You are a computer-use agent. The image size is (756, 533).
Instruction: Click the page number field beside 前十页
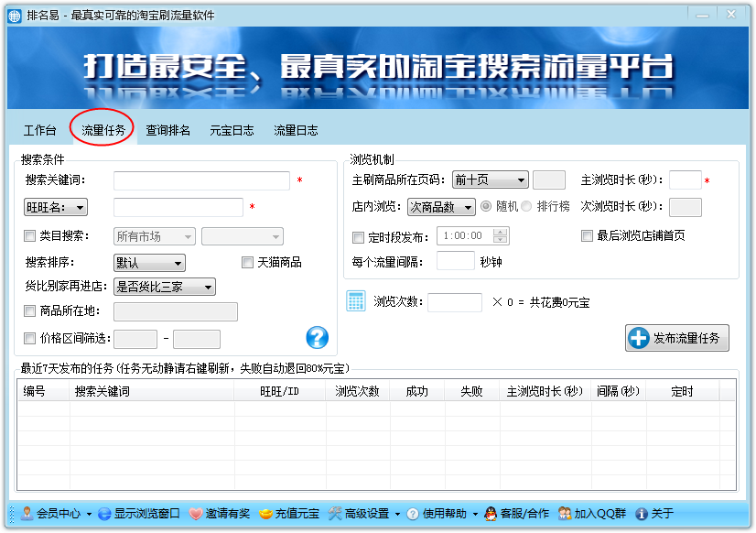tap(549, 179)
